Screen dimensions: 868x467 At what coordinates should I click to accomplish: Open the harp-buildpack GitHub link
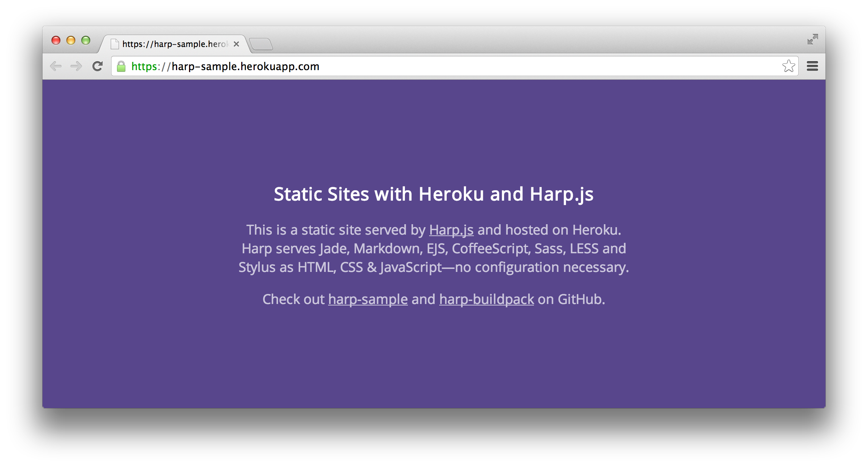click(487, 300)
